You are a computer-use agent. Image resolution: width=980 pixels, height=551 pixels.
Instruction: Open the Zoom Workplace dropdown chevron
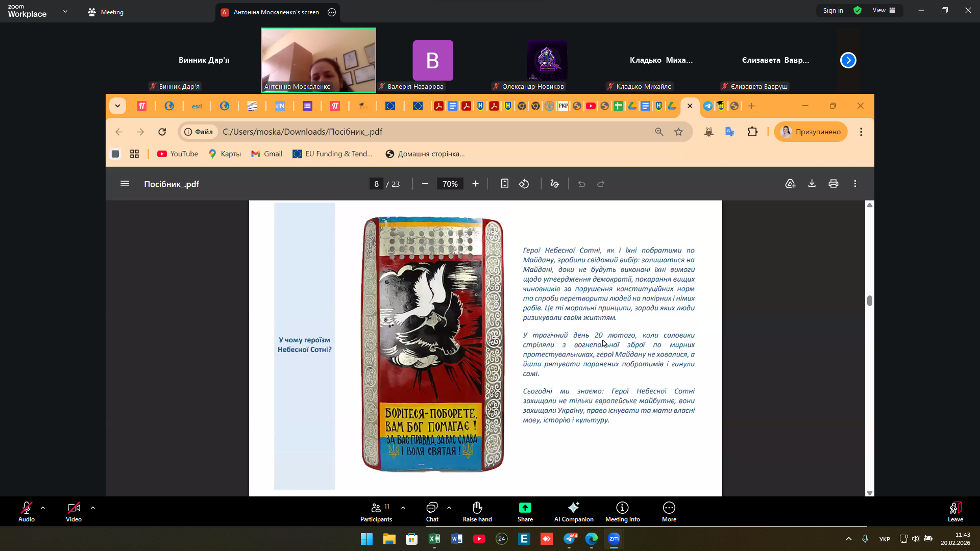[x=65, y=11]
